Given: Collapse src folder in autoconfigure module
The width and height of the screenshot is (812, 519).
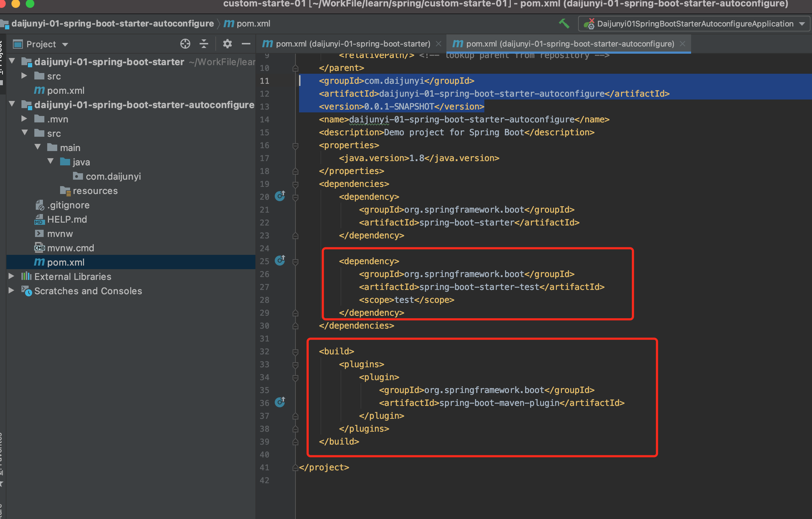Looking at the screenshot, I should pos(25,133).
